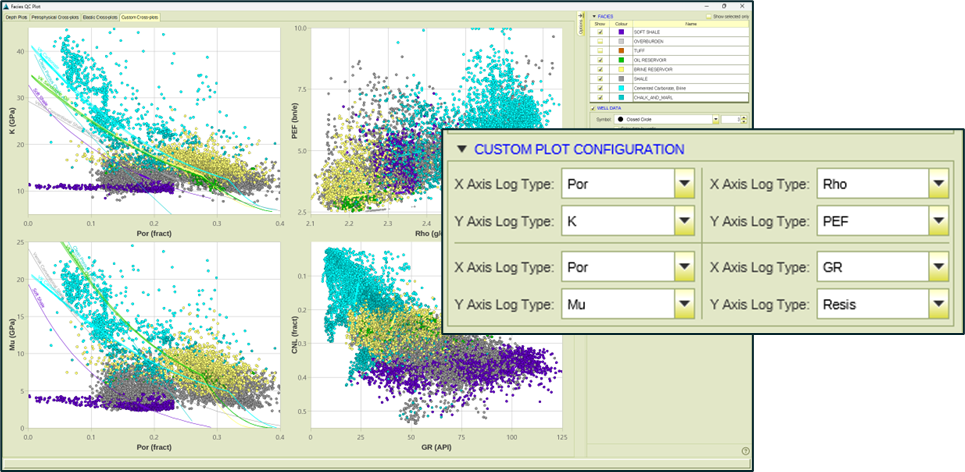
Task: Uncheck Show for BRINE RESERVOIR facies
Action: (x=600, y=70)
